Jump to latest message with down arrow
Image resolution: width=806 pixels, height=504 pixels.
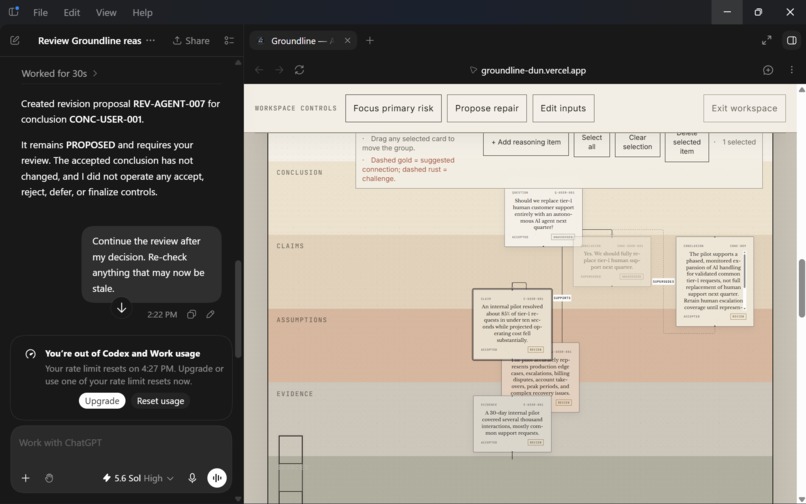(x=121, y=308)
